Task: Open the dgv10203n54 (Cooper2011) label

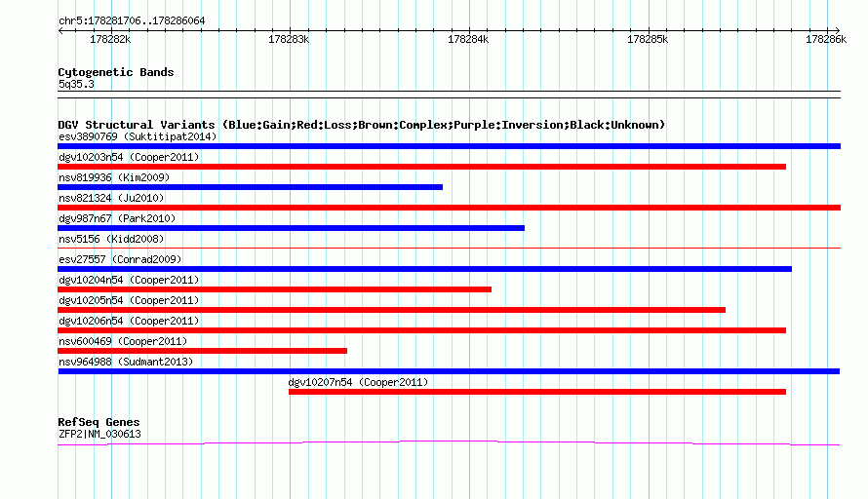Action: 129,157
